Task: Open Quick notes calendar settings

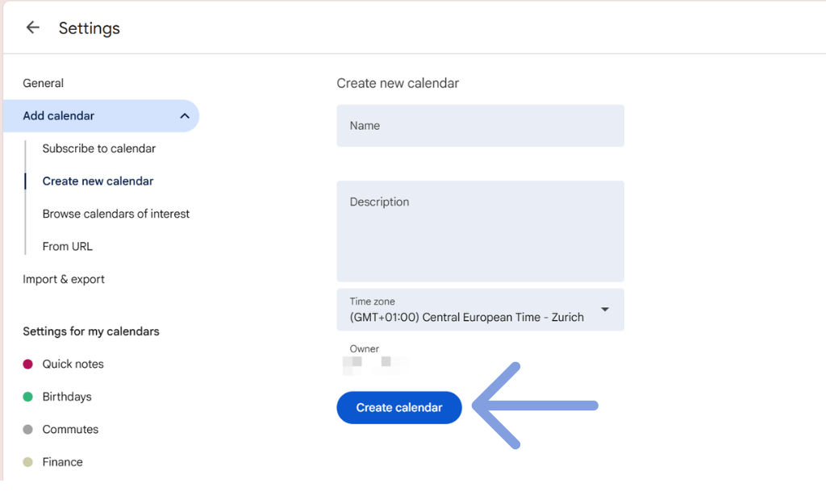Action: (73, 364)
